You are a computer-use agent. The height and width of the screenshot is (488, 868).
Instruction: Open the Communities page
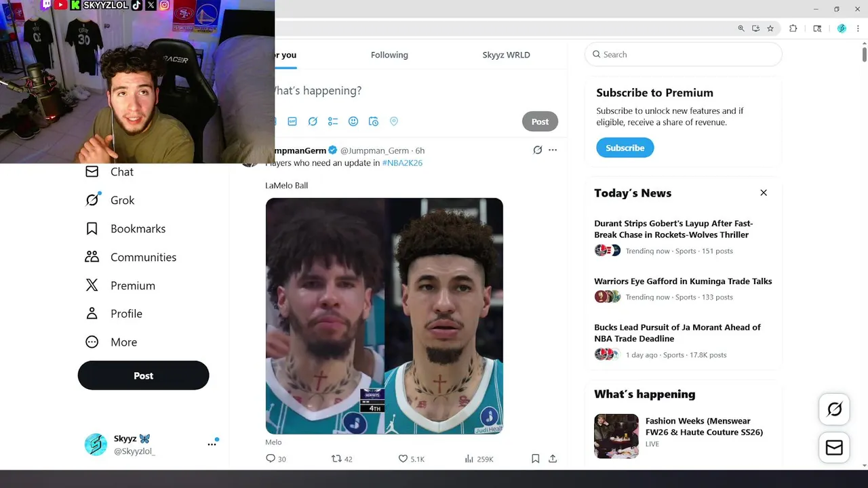[131, 257]
